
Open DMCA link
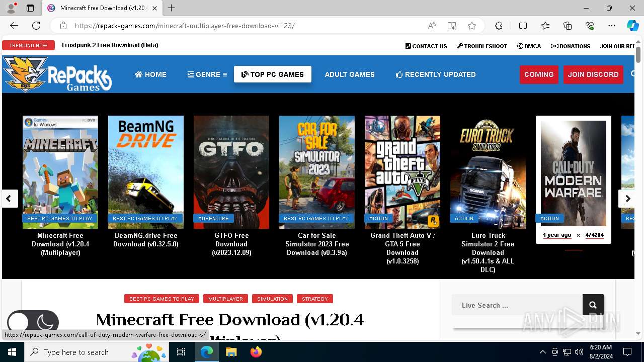pyautogui.click(x=529, y=46)
